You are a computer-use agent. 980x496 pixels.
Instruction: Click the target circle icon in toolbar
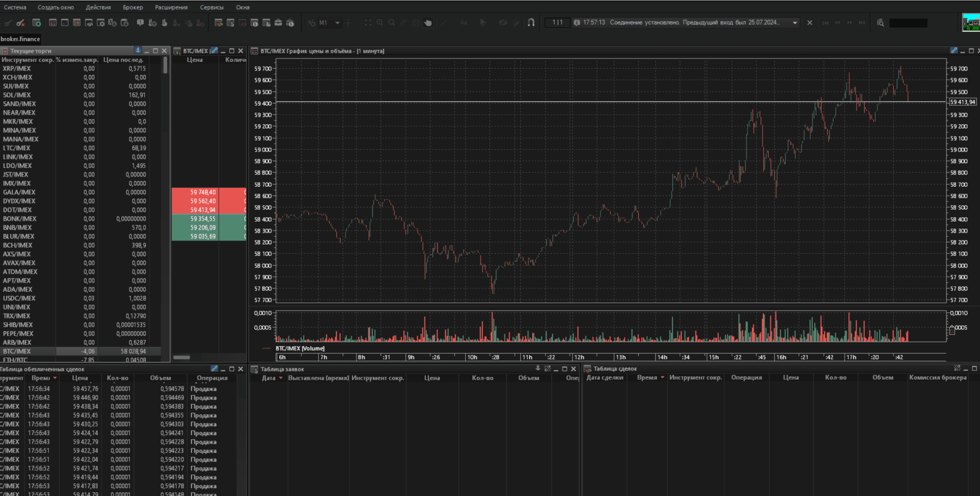[x=416, y=23]
